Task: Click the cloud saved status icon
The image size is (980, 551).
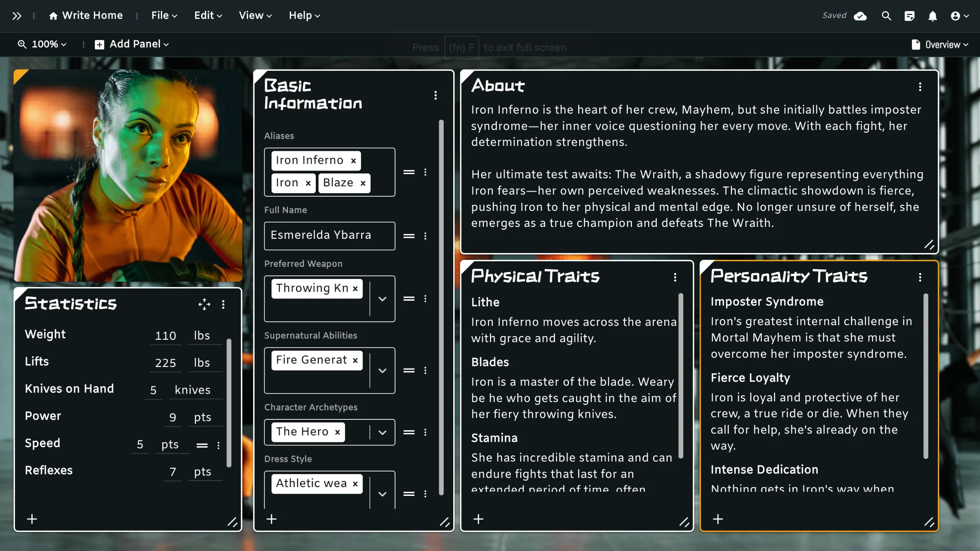Action: point(860,16)
